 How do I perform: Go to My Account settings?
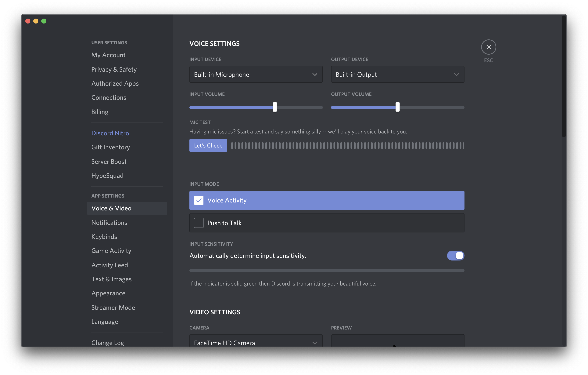(108, 55)
